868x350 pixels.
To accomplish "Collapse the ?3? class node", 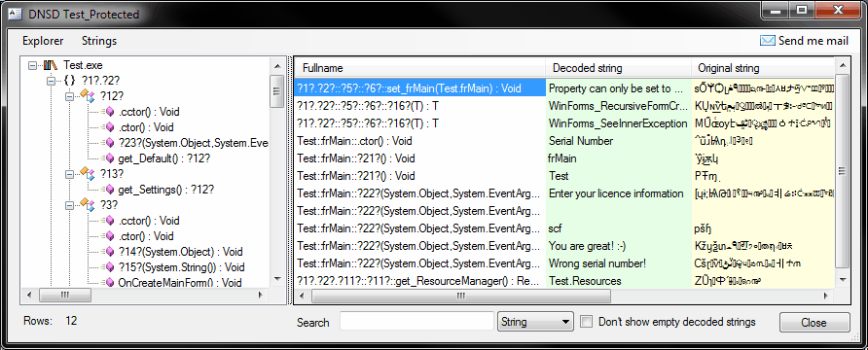I will [x=69, y=205].
